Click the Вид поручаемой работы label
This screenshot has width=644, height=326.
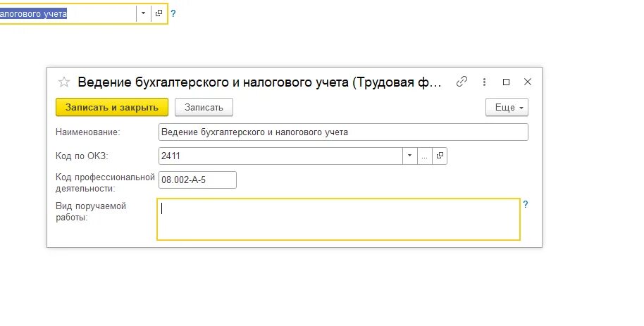[x=91, y=212]
